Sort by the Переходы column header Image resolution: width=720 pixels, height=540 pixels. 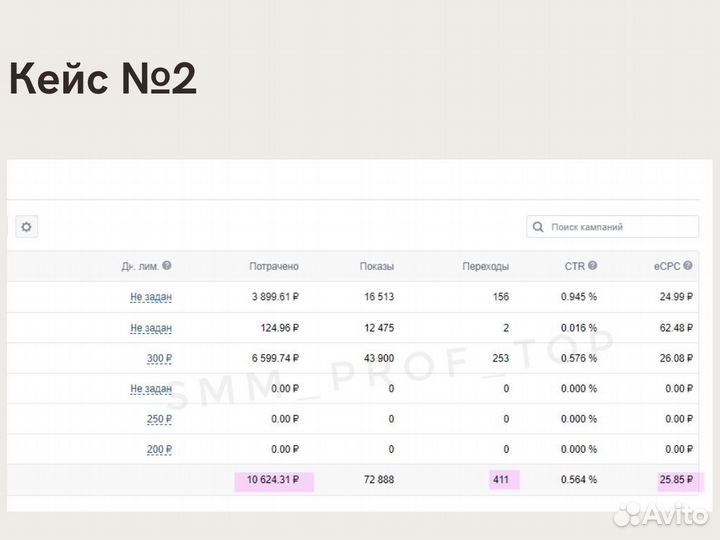point(486,266)
